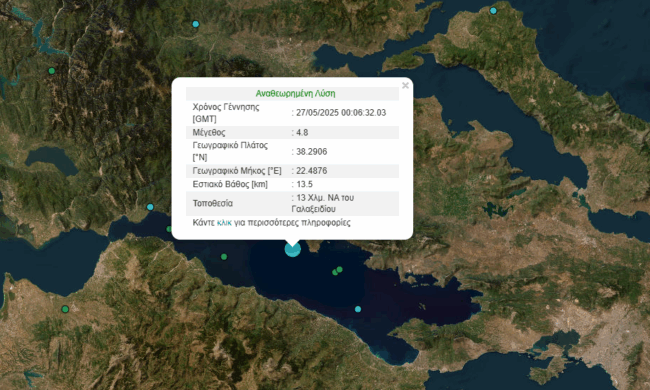650x390 pixels.
Task: Select the cyan marker on the northeastern peninsula tip
Action: click(x=493, y=11)
